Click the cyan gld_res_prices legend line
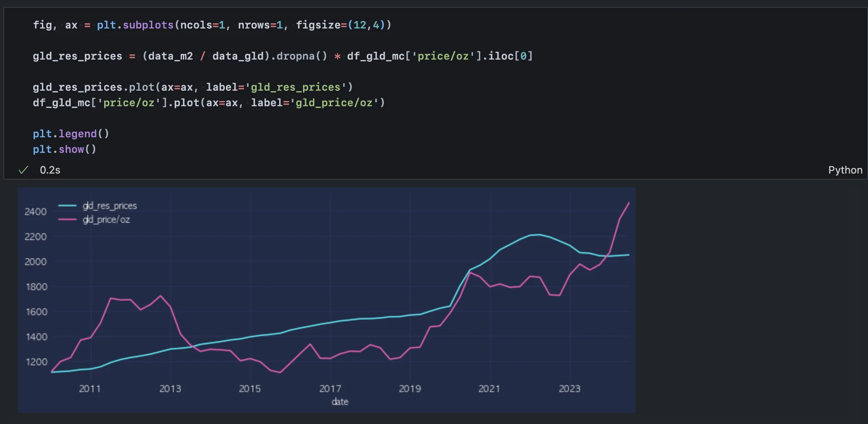This screenshot has width=868, height=424. (67, 206)
